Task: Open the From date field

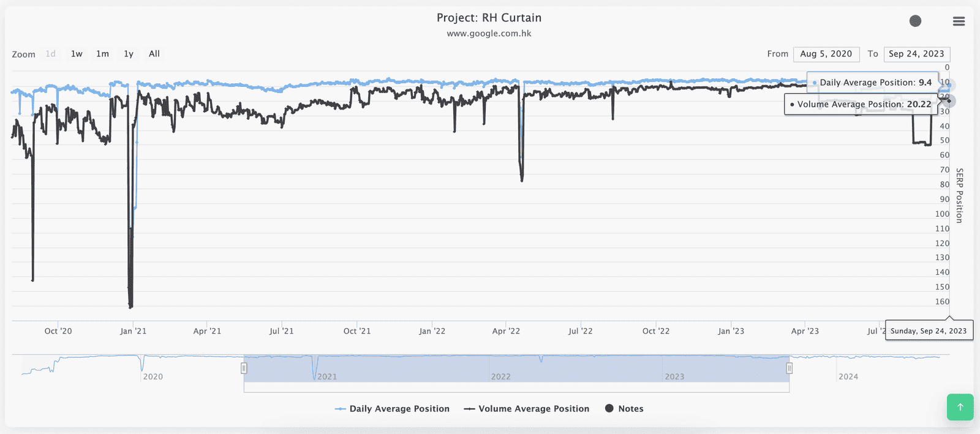Action: (x=826, y=54)
